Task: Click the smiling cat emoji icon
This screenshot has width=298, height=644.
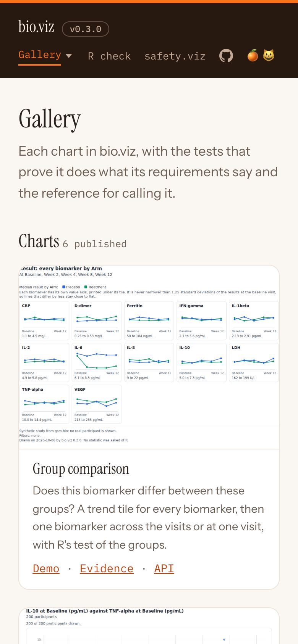Action: click(269, 56)
